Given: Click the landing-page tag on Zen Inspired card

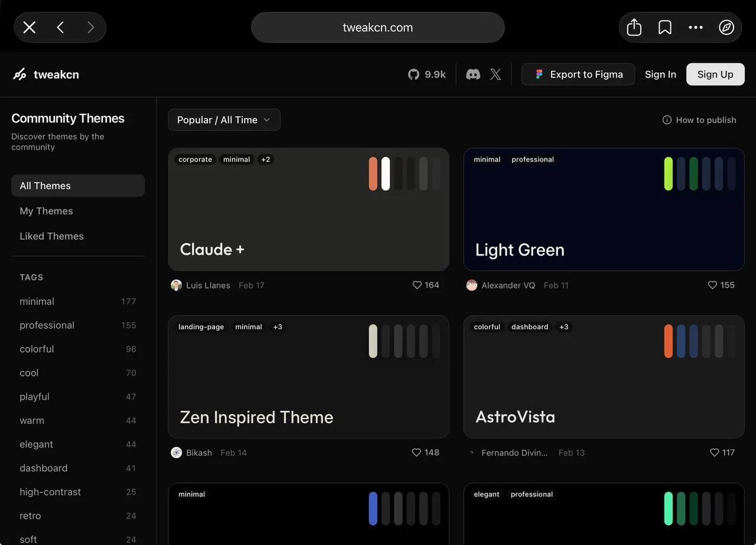Looking at the screenshot, I should click(x=201, y=327).
